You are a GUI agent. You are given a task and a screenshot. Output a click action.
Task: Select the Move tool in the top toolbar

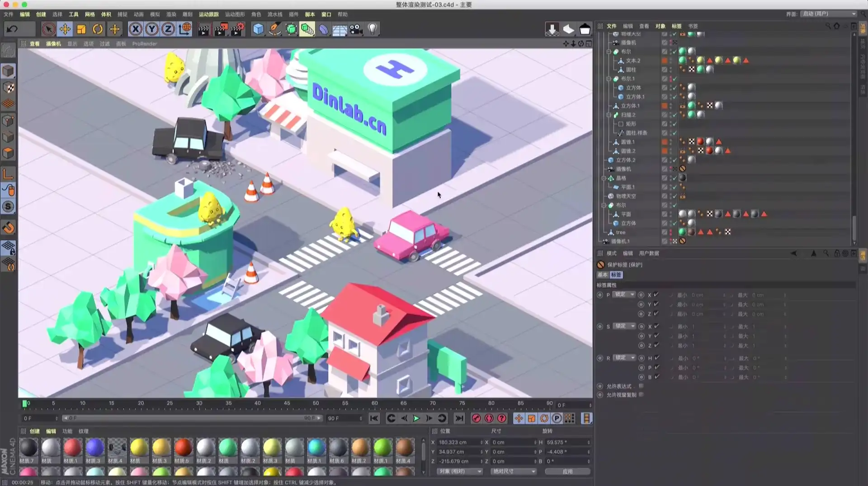65,29
